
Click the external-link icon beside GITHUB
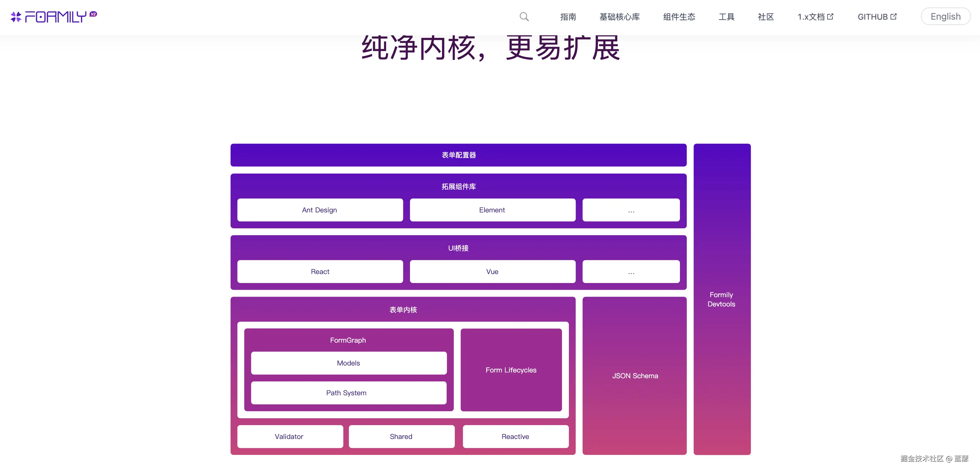(894, 16)
